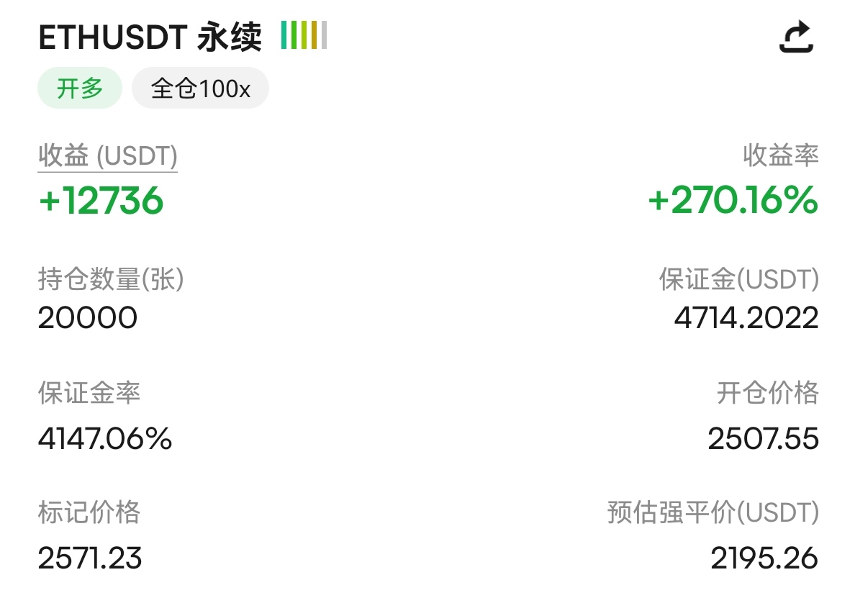This screenshot has width=855, height=616.
Task: Tap the share position icon
Action: point(796,37)
